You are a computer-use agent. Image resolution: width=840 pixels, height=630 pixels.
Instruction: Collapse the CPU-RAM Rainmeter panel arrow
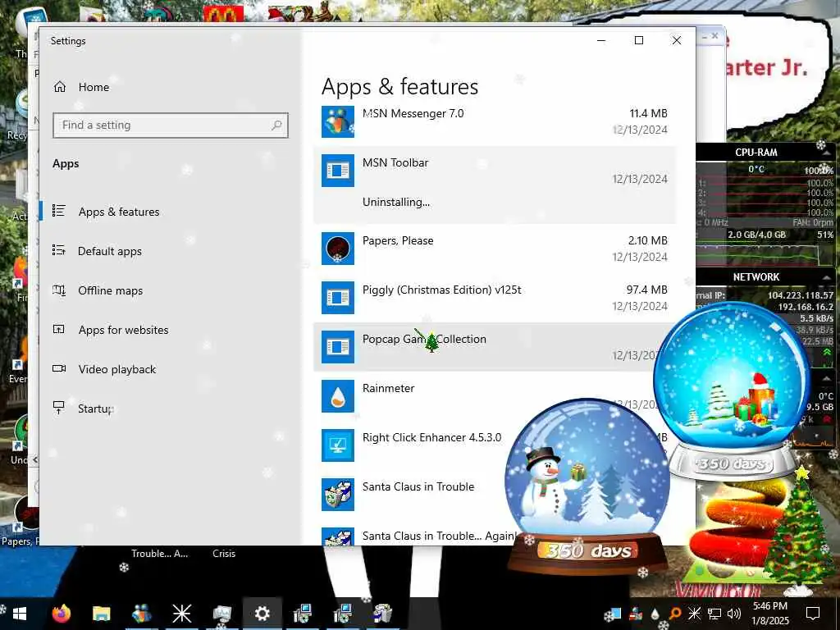(827, 153)
